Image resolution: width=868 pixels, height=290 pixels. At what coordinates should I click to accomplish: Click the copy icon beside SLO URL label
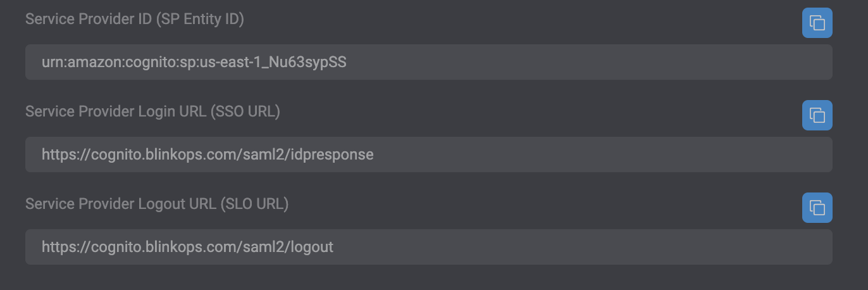[817, 208]
